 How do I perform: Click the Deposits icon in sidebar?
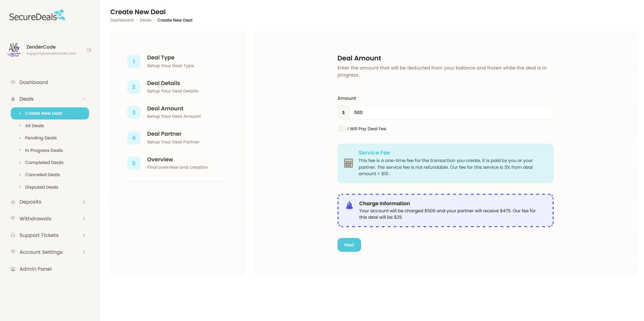(13, 202)
